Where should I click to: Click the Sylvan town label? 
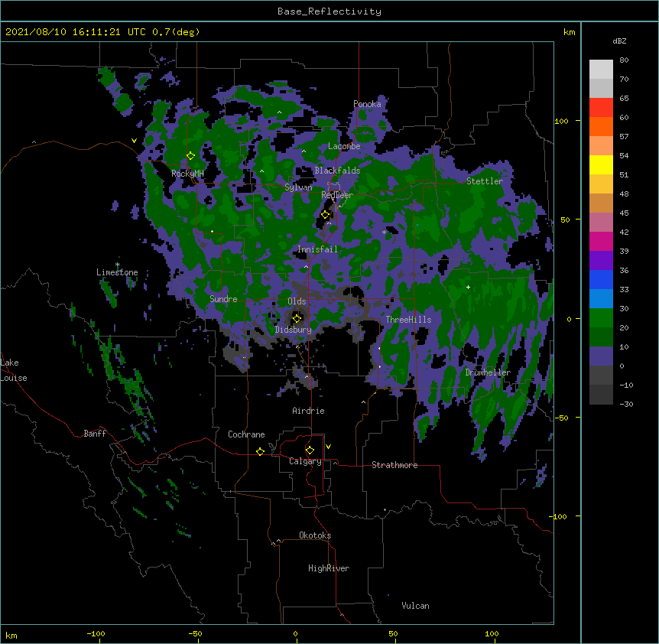click(x=298, y=187)
